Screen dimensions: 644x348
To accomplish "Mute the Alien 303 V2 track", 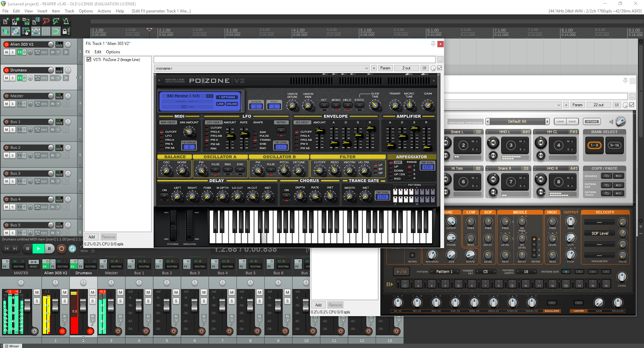I will coord(6,52).
